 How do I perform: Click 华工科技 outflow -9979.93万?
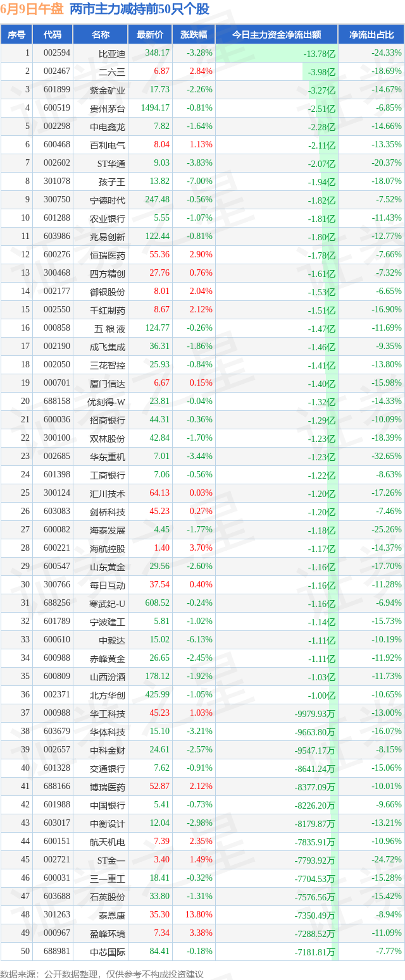(x=315, y=713)
